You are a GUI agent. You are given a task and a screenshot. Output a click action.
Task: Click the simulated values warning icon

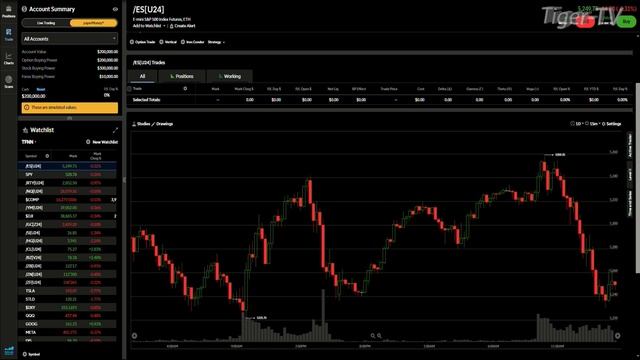(27, 107)
